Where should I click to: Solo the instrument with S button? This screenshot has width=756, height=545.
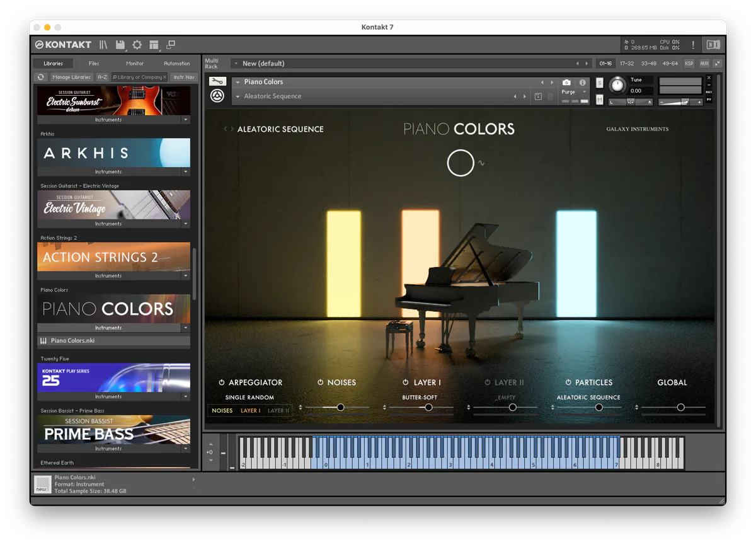pos(599,83)
